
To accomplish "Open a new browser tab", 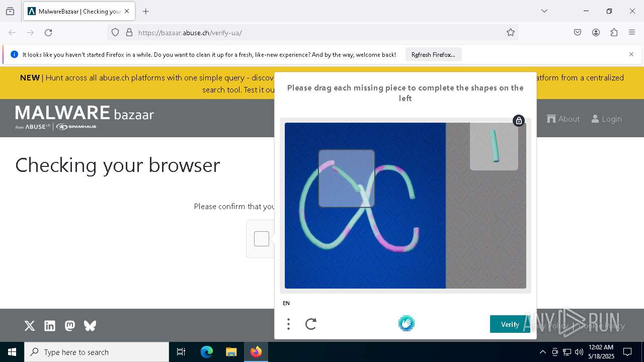I will (146, 11).
